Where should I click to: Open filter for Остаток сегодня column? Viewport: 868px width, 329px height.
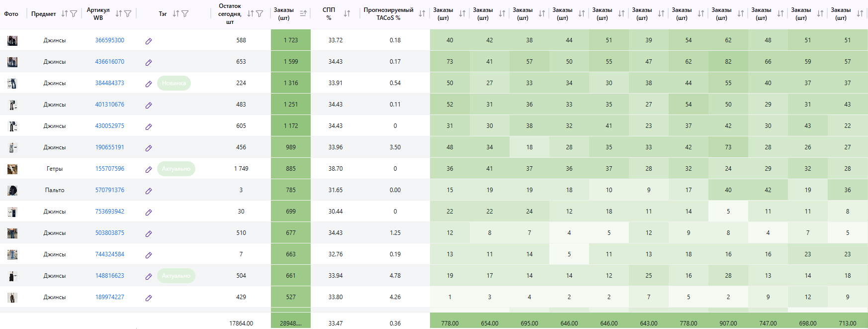[x=260, y=14]
